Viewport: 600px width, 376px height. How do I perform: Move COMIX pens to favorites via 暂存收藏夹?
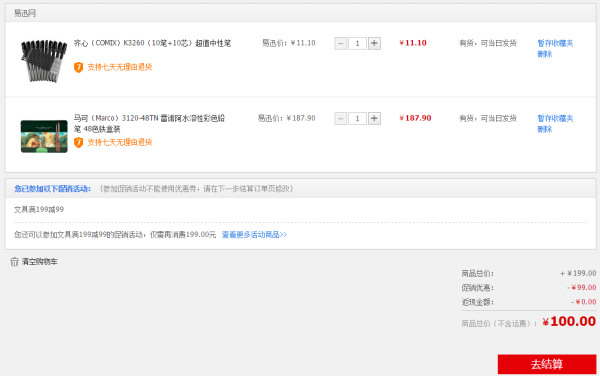coord(555,43)
